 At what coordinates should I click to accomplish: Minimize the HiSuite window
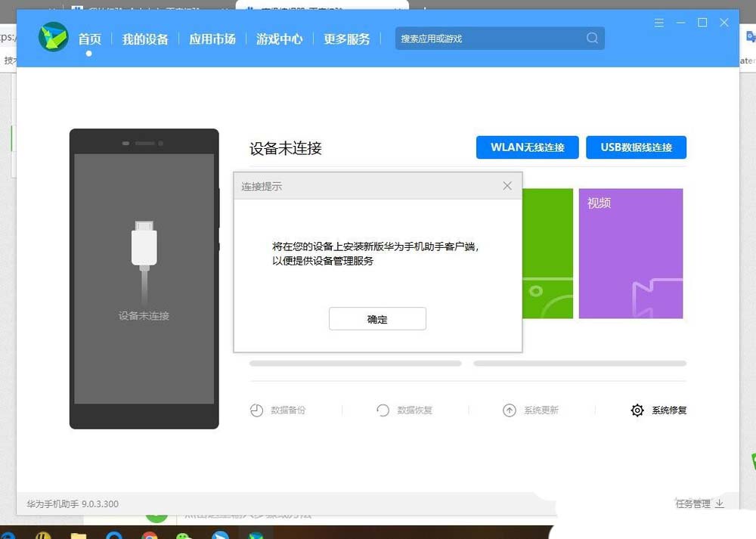[681, 23]
